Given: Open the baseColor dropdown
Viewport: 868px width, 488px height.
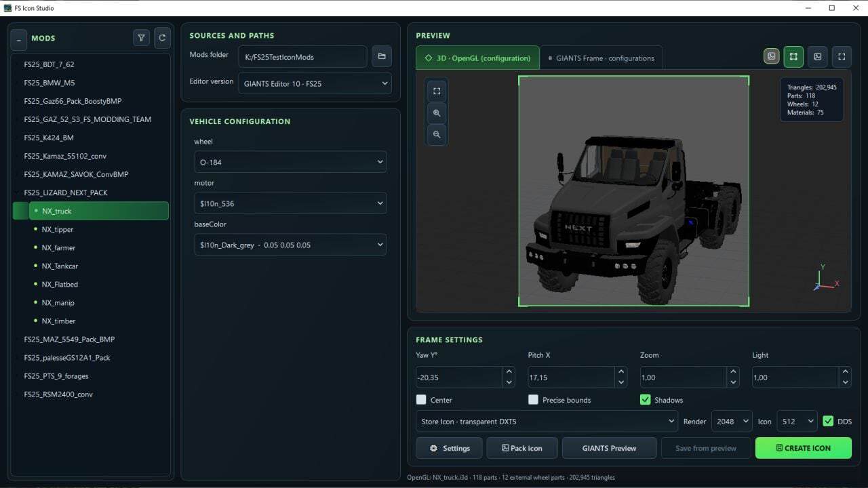Looking at the screenshot, I should [290, 245].
